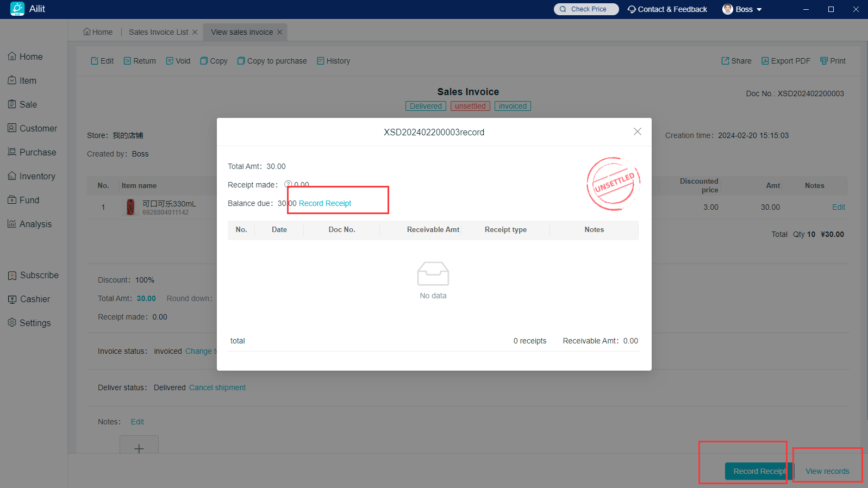Switch to the Sales Invoice List tab

click(x=158, y=32)
